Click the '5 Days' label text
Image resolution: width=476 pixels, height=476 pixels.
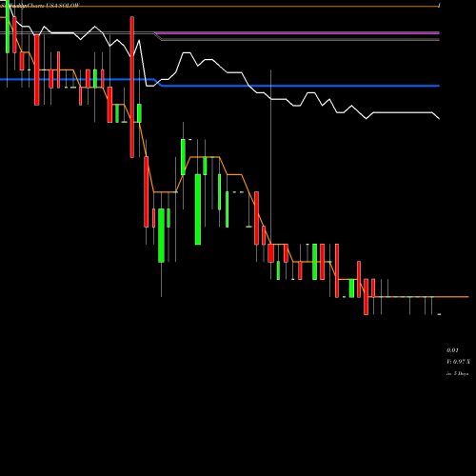[x=461, y=373]
